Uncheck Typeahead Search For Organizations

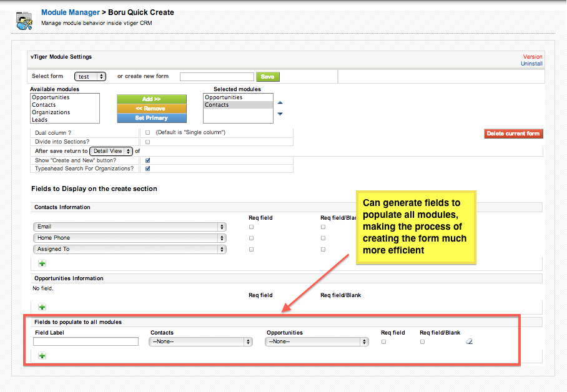point(147,169)
